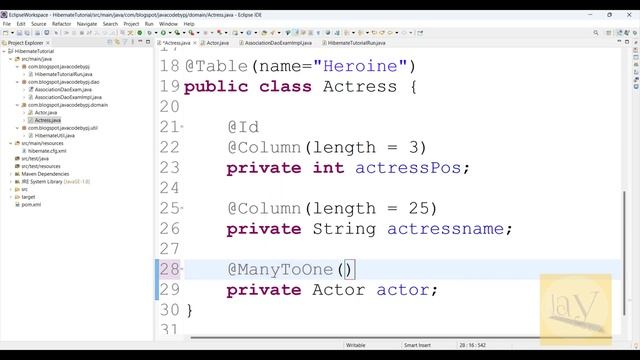Viewport: 640px width, 360px height.
Task: Click the Open Perspective icon
Action: point(609,33)
